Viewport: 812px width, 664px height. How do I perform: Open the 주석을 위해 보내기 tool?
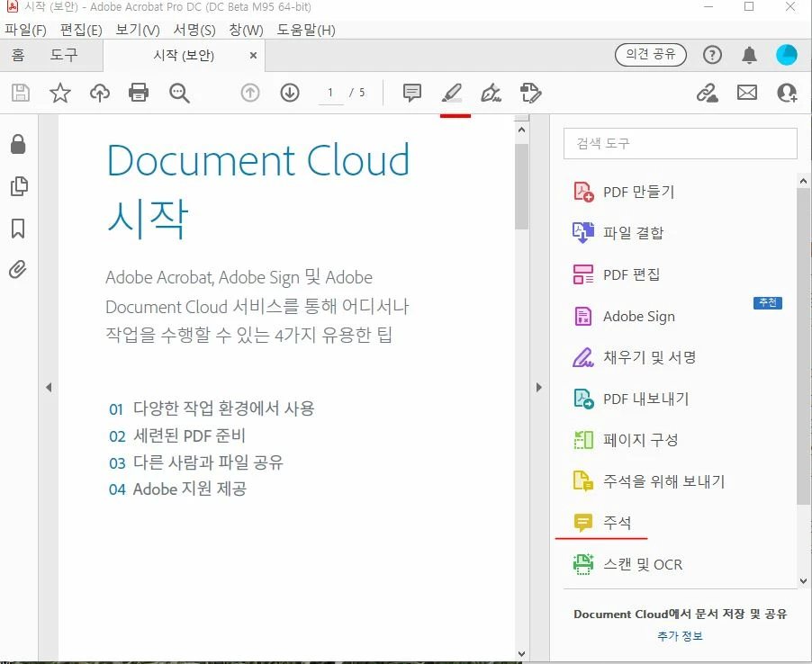(649, 481)
